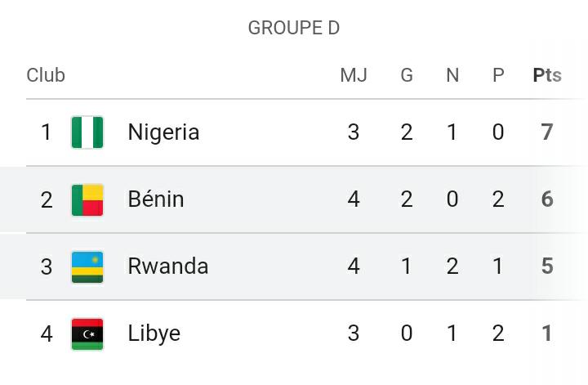Click the Rwanda flag icon
This screenshot has height=385, width=588.
coord(87,266)
